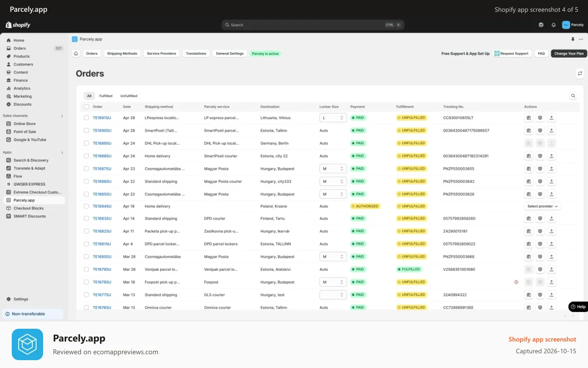Screen dimensions: 588x368
Task: Click the parcel icon for order TE1685SU
Action: coord(540,194)
